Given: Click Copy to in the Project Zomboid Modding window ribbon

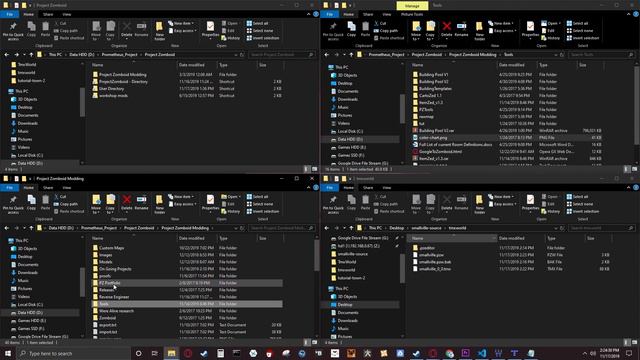Looking at the screenshot, I should [111, 204].
